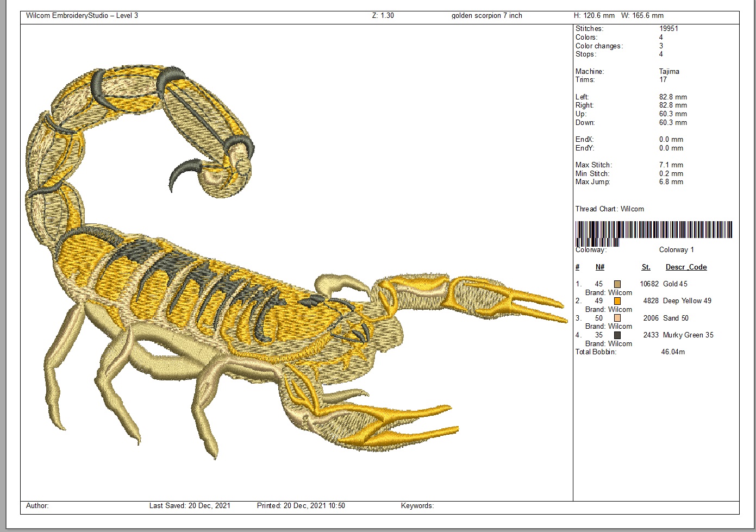The height and width of the screenshot is (532, 756).
Task: Click the Gold 45 color swatch
Action: click(617, 284)
